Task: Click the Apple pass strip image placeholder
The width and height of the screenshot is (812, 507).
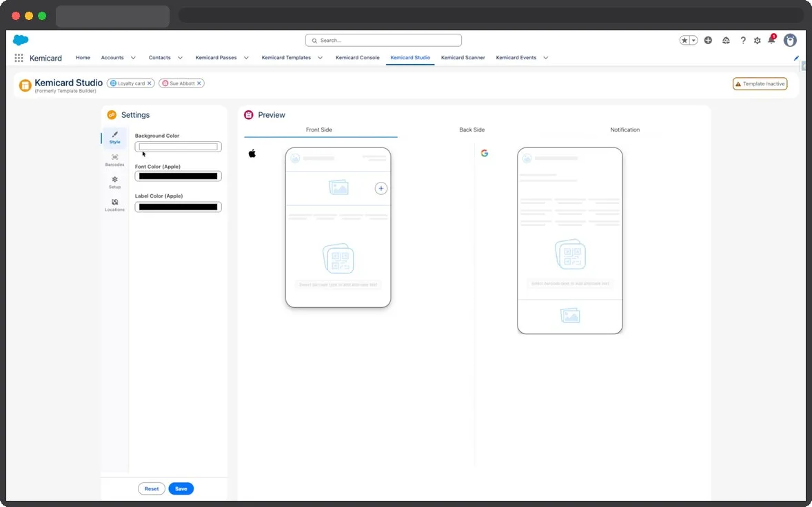Action: 338,187
